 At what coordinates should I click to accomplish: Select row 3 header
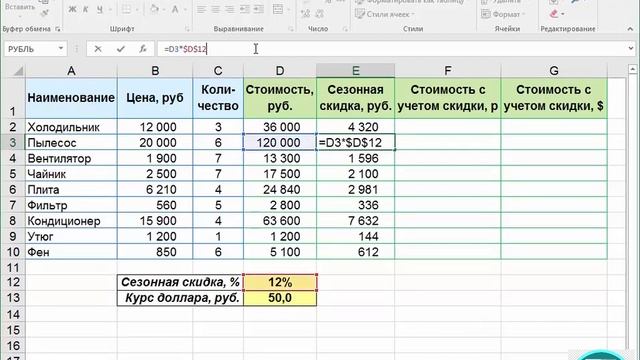(x=13, y=142)
